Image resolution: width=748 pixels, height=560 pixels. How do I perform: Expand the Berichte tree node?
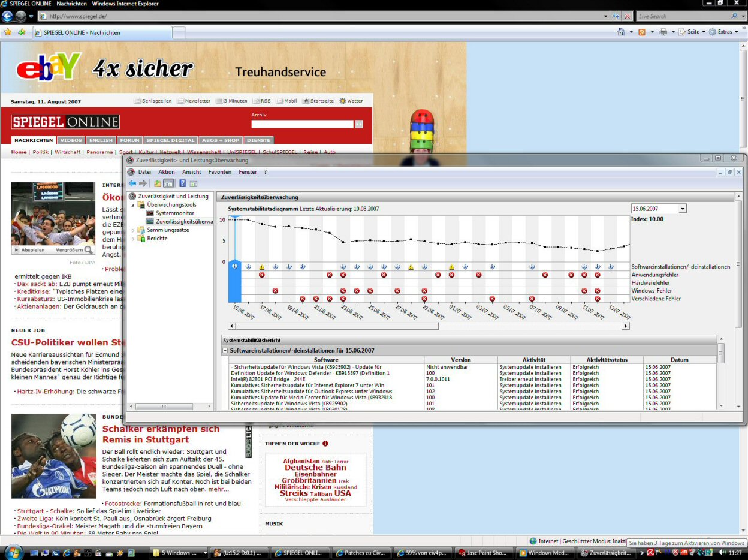133,238
